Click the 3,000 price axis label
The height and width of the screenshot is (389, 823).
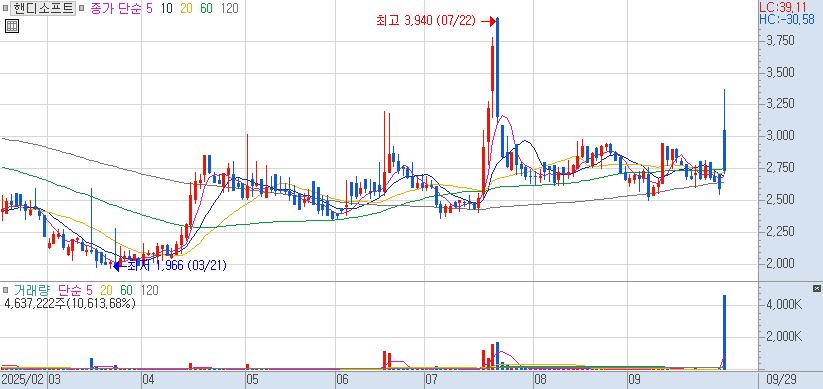(x=779, y=136)
